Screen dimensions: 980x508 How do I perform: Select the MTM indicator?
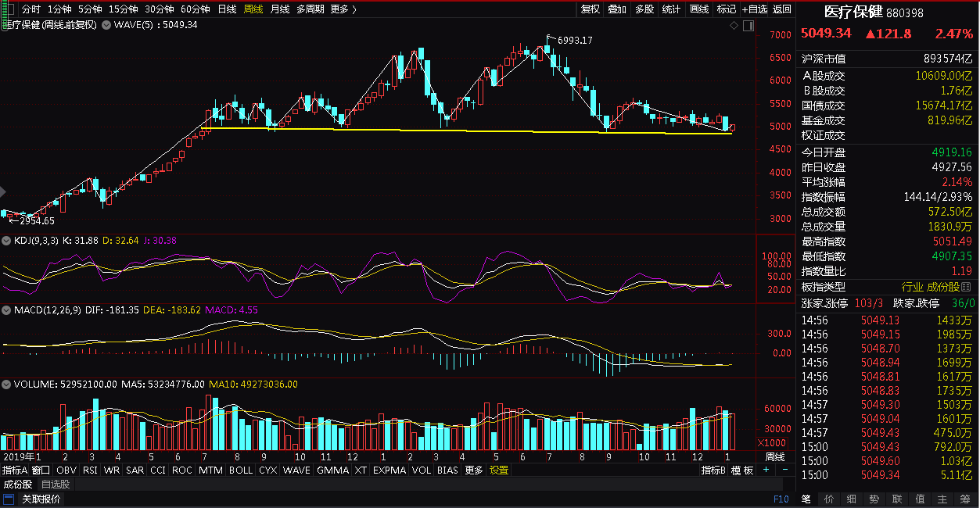[210, 470]
